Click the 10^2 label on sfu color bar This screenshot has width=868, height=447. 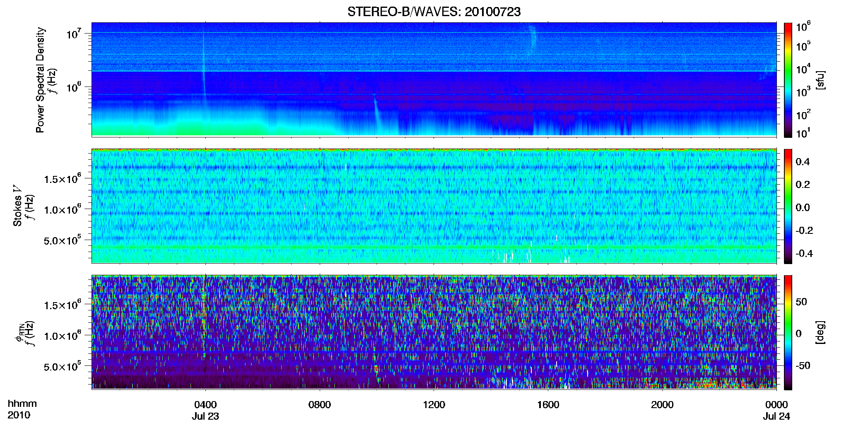click(803, 115)
